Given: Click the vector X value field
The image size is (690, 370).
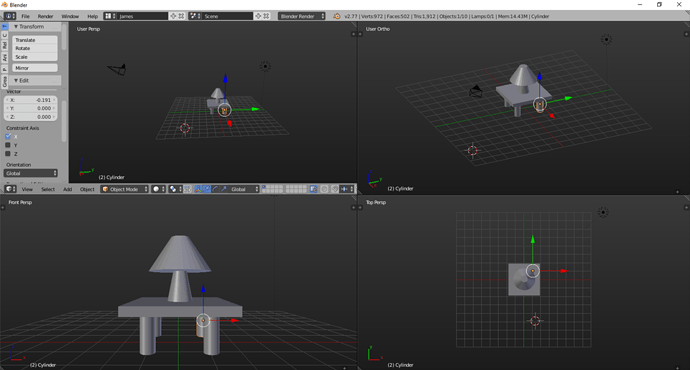Looking at the screenshot, I should [x=30, y=100].
